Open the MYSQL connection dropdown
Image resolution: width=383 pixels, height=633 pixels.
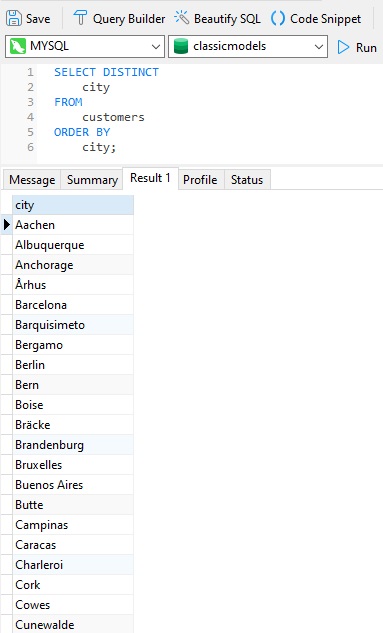[85, 46]
